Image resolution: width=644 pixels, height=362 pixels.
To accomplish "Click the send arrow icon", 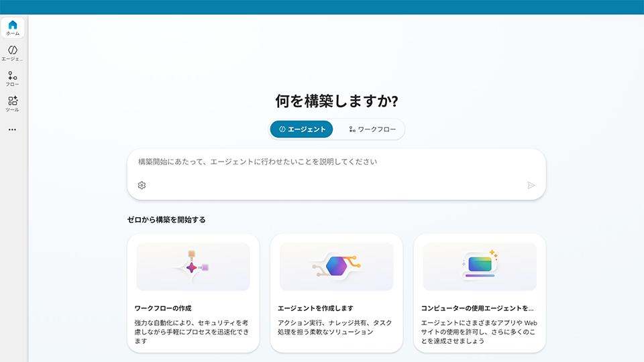I will [531, 186].
